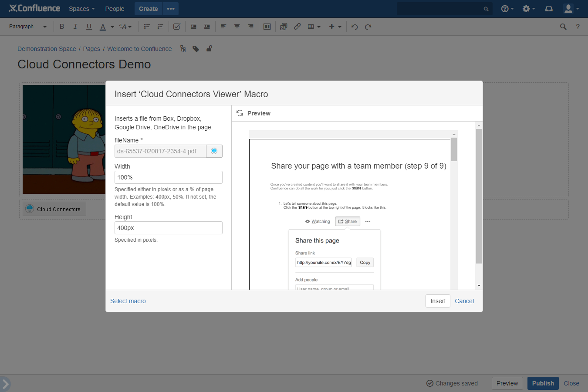Screen dimensions: 588x392
Task: Click the Share button in PDF preview
Action: tap(348, 221)
